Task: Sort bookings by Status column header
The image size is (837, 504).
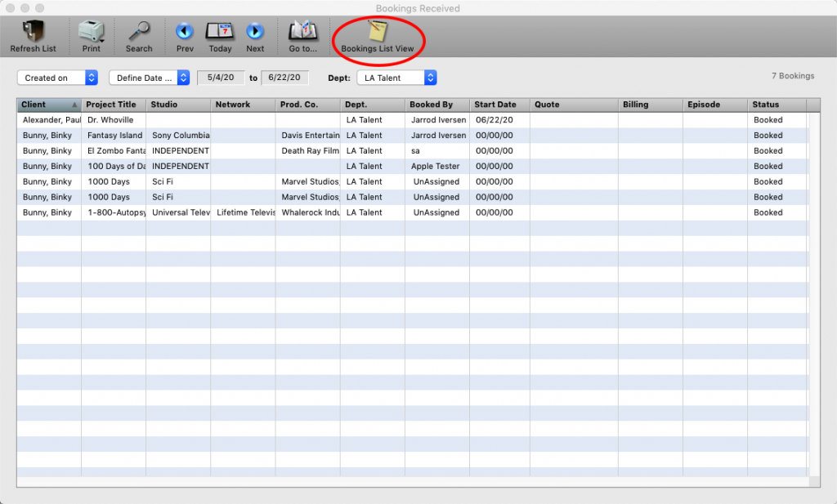Action: pyautogui.click(x=777, y=105)
